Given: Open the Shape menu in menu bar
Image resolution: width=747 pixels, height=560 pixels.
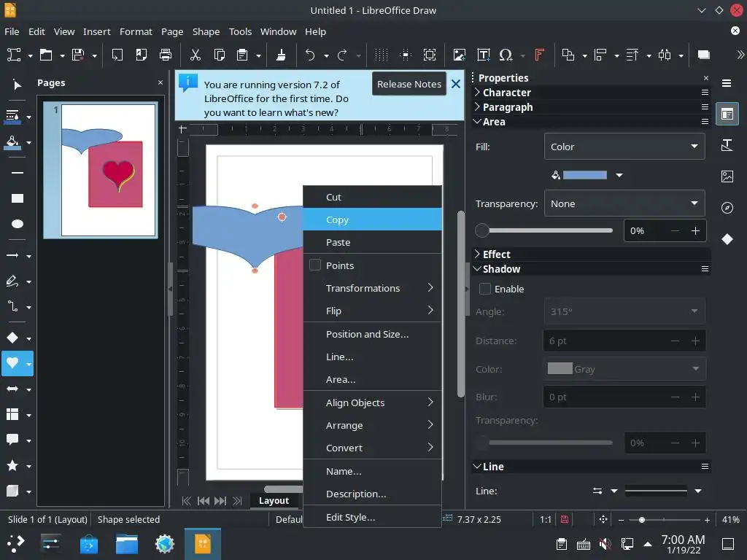Looking at the screenshot, I should (206, 31).
